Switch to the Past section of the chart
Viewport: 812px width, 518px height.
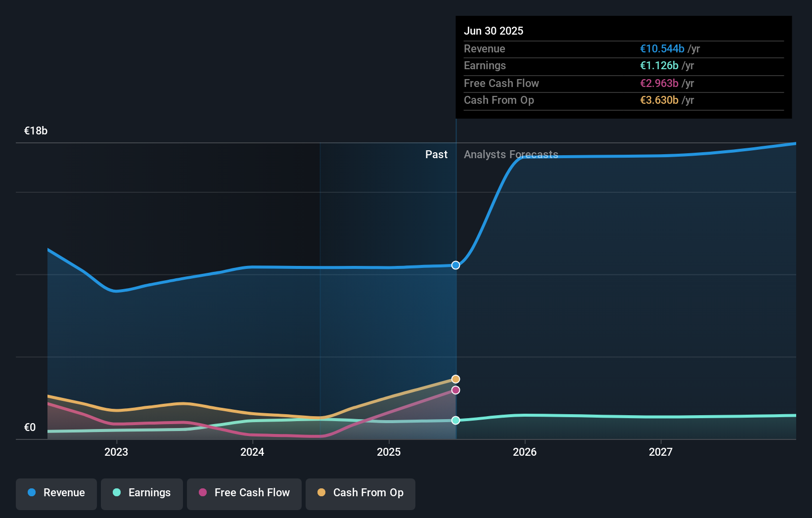coord(436,154)
